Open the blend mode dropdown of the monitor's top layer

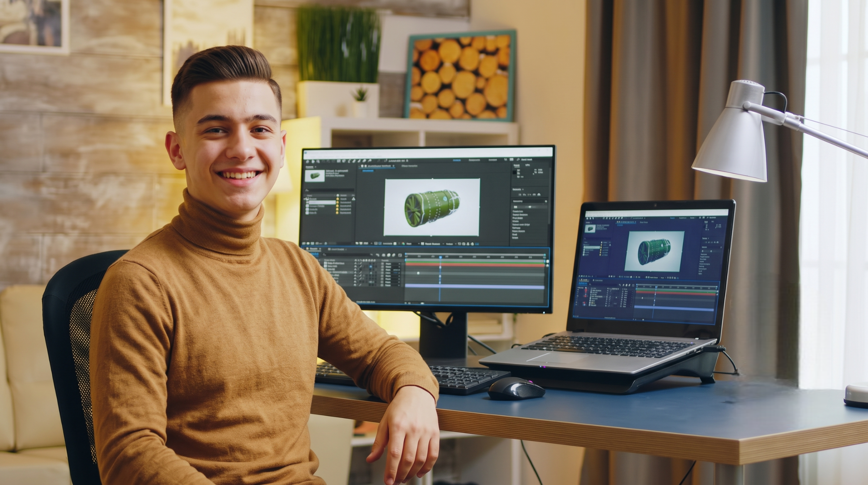click(x=393, y=264)
